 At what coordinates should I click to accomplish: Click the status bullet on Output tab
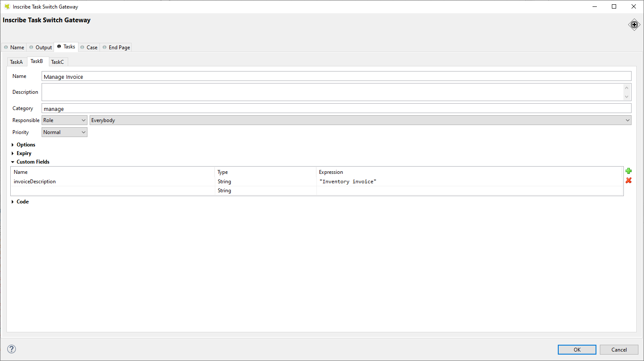30,47
